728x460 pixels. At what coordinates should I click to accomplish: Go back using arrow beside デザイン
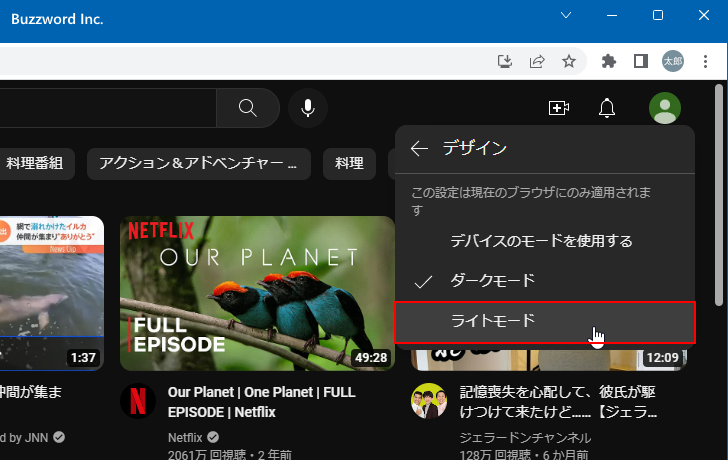(419, 149)
